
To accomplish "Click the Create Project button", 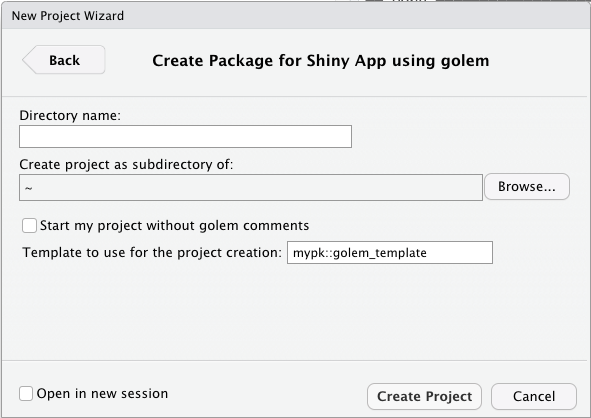I will click(x=424, y=397).
